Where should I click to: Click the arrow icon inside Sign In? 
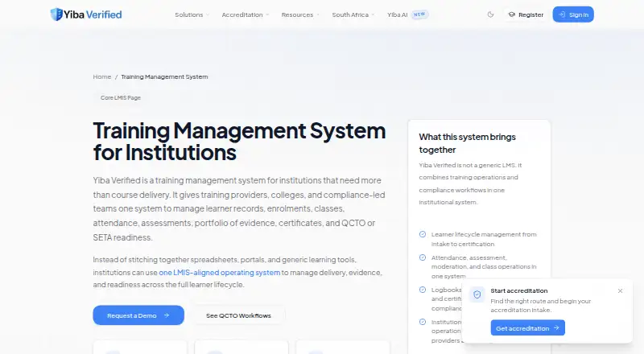click(x=562, y=14)
